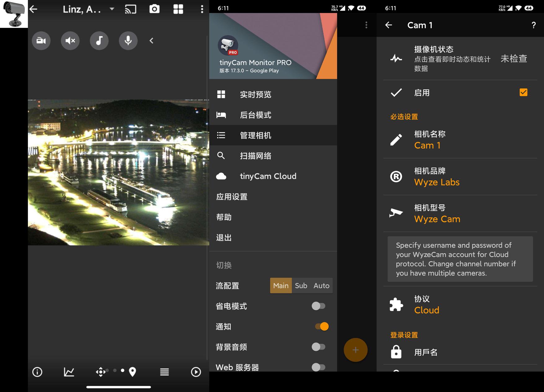
Task: Tap the WyzeCam account hint text box
Action: point(460,259)
